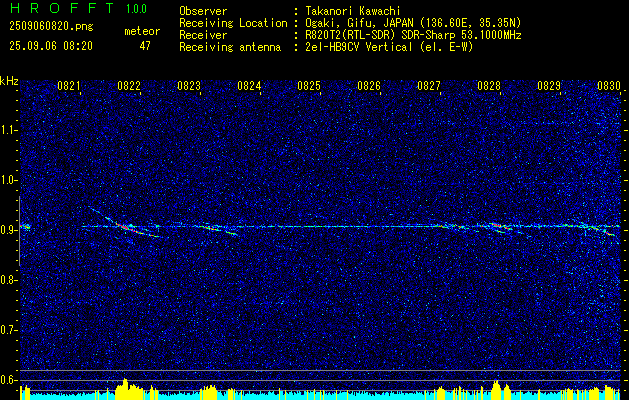Click the Observer label
The width and height of the screenshot is (629, 400).
[203, 11]
